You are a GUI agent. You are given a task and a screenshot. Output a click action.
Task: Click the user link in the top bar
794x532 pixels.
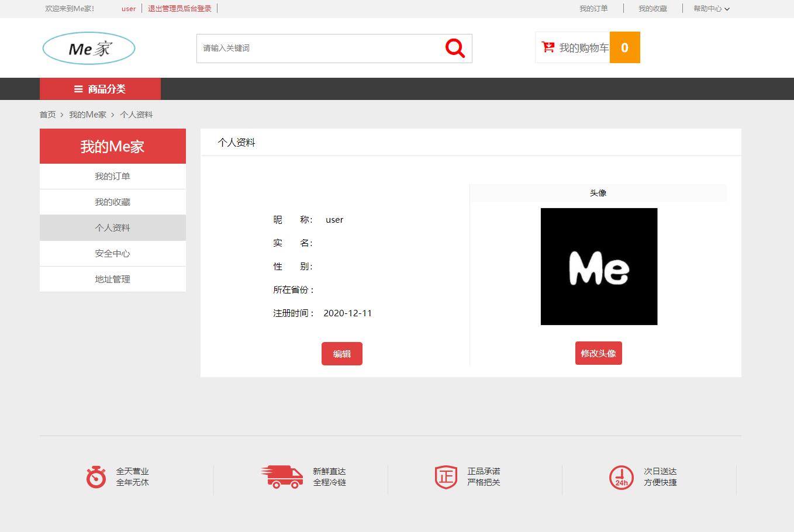pyautogui.click(x=128, y=8)
